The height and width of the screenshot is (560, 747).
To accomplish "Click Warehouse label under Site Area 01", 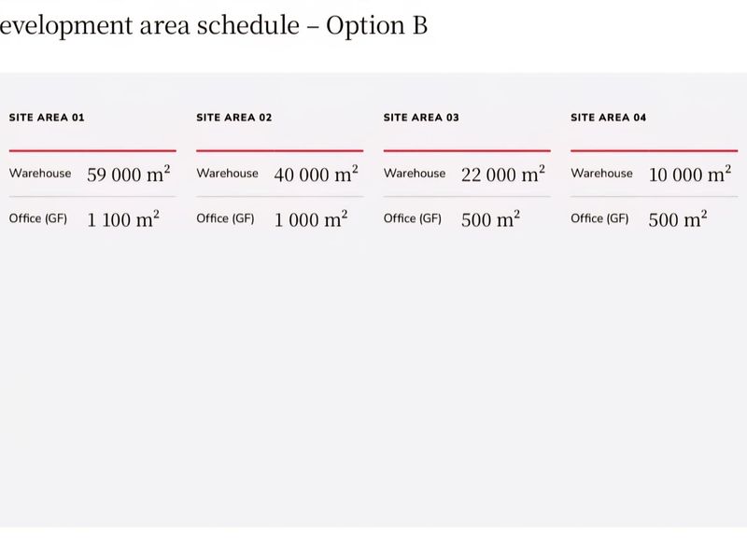I will pos(40,174).
